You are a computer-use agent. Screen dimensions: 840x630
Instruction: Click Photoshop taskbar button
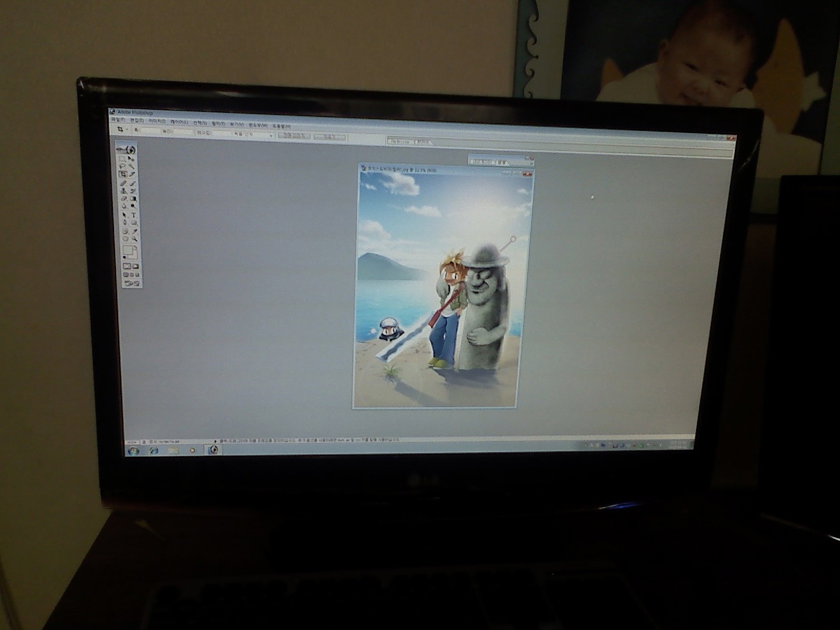point(214,450)
